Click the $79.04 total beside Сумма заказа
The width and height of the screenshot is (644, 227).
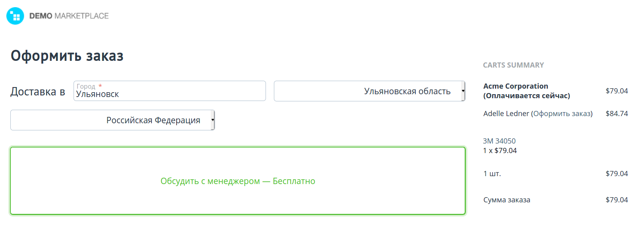tap(617, 200)
